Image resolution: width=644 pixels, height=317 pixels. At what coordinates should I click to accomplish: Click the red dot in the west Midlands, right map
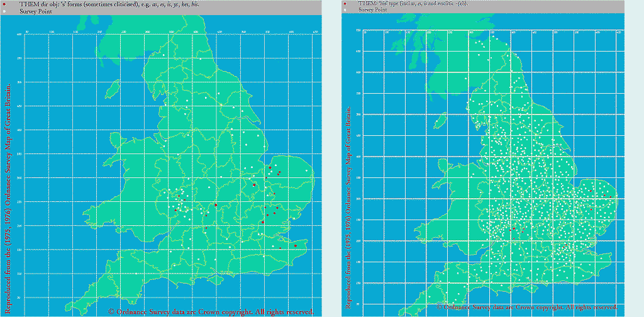pyautogui.click(x=514, y=228)
